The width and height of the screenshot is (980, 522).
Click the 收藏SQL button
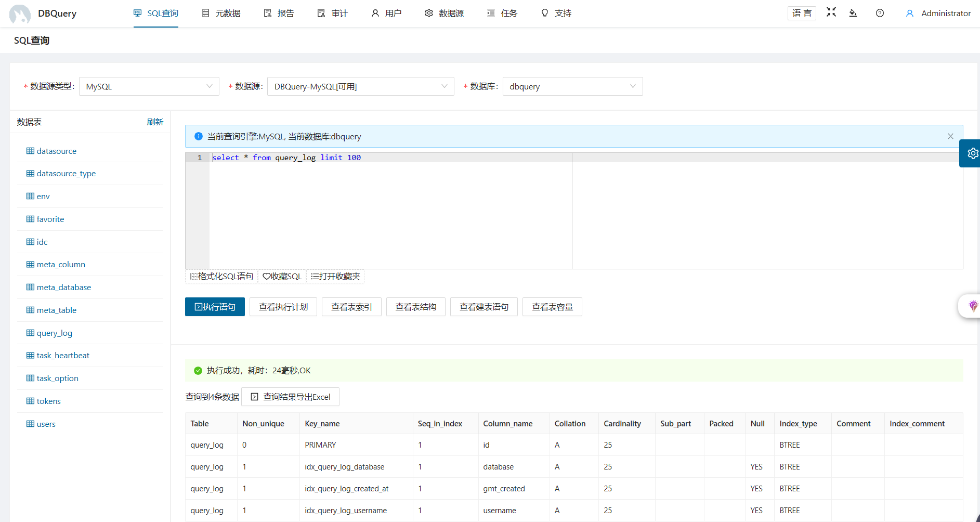[x=282, y=276]
